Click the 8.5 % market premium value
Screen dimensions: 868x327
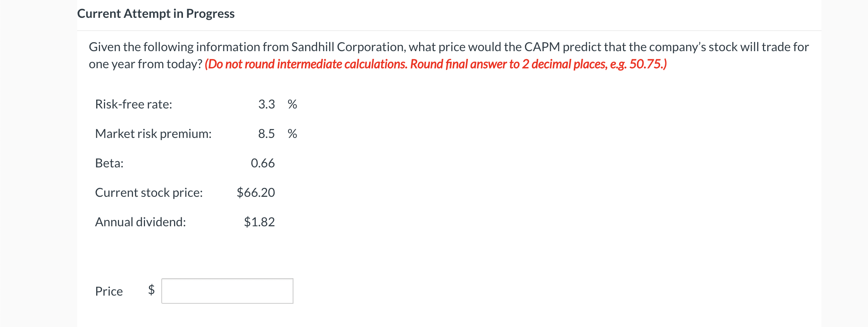point(267,133)
